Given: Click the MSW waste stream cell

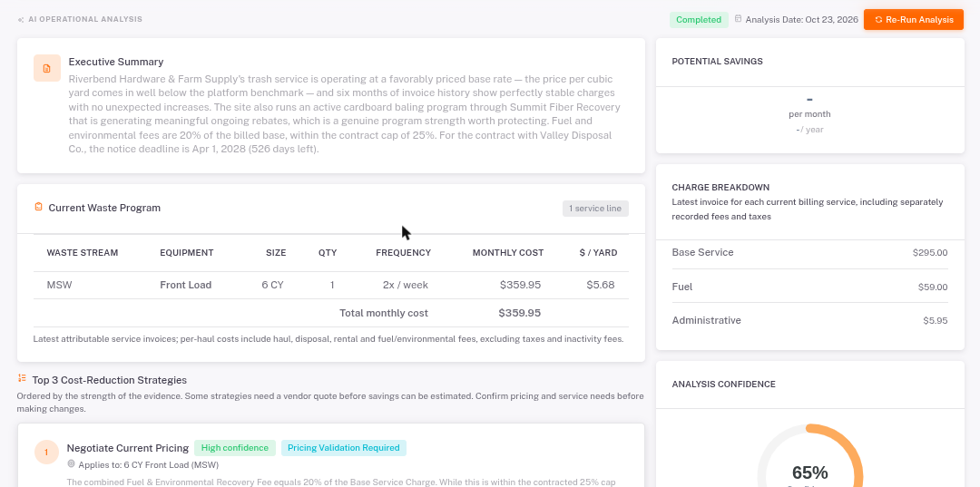Looking at the screenshot, I should point(59,286).
